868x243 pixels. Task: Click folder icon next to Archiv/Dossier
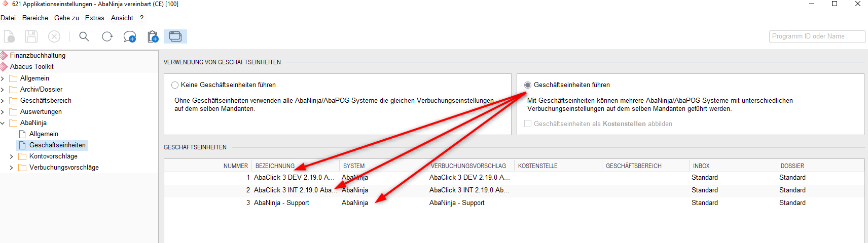coord(13,90)
